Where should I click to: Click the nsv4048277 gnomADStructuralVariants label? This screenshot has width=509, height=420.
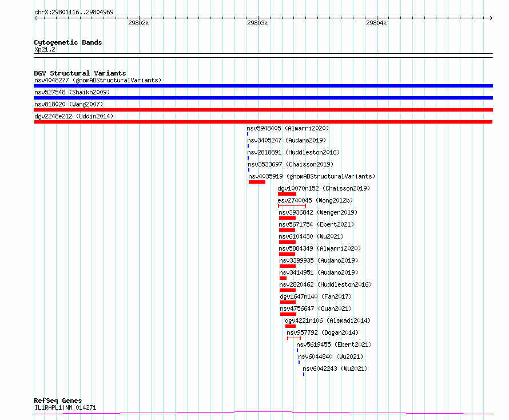click(98, 80)
